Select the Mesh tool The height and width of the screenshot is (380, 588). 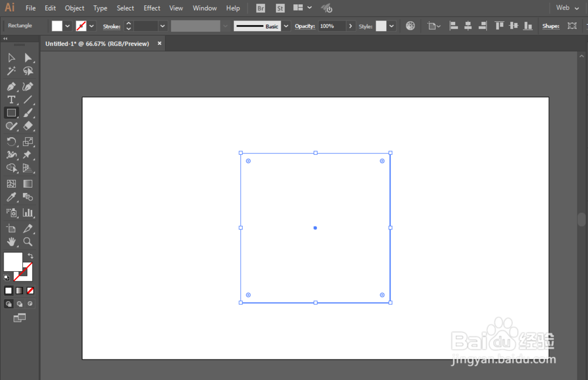coord(11,184)
